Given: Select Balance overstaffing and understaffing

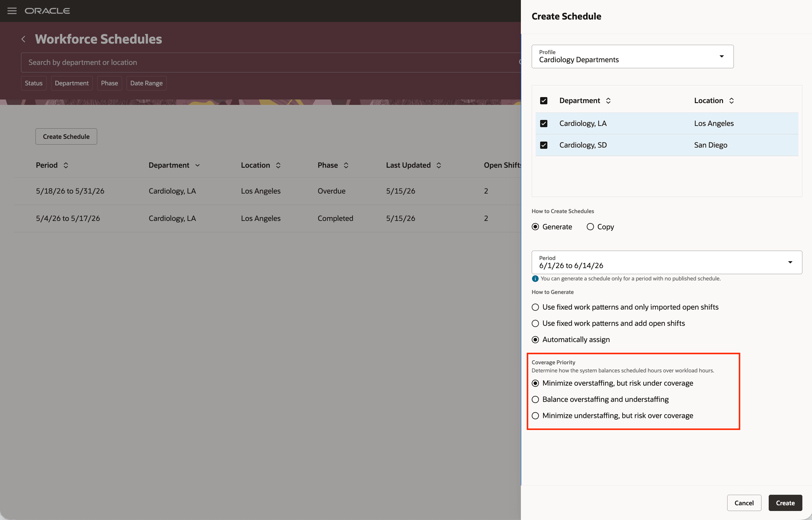Looking at the screenshot, I should [x=535, y=399].
